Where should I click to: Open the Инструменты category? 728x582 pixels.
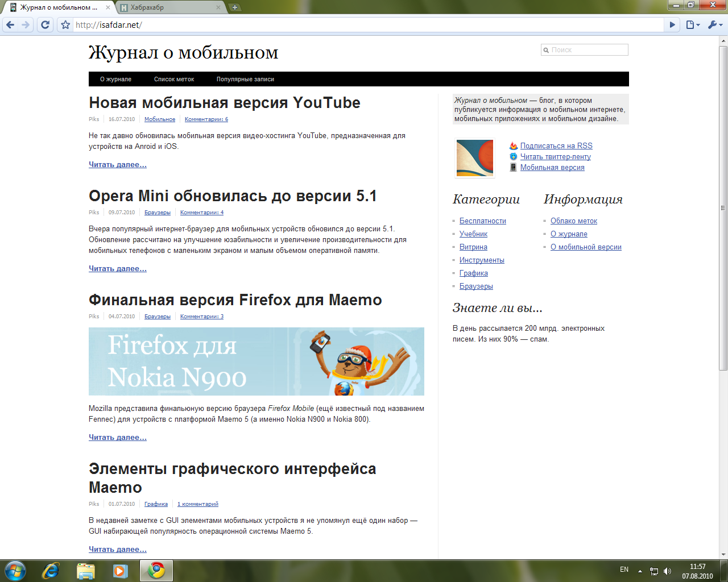click(482, 260)
